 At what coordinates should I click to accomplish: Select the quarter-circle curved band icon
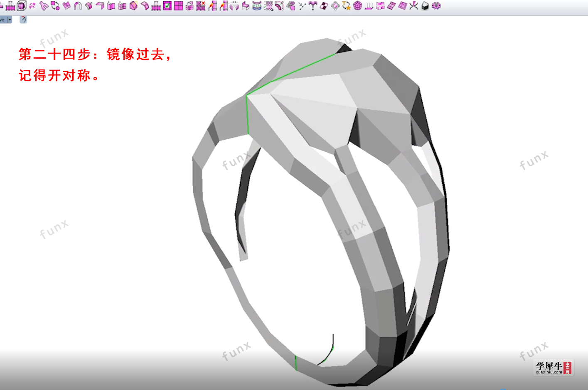click(x=279, y=6)
